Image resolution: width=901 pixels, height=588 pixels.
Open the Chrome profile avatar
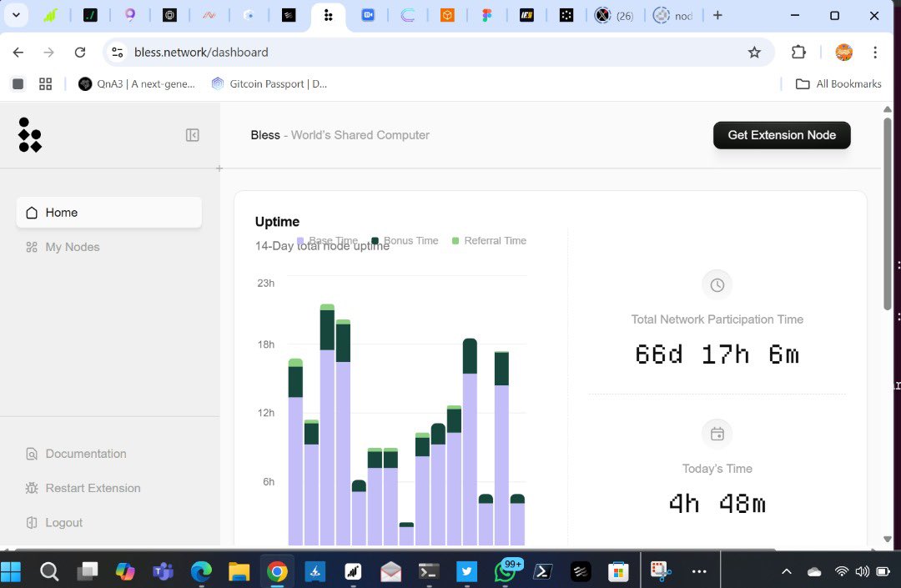point(843,53)
